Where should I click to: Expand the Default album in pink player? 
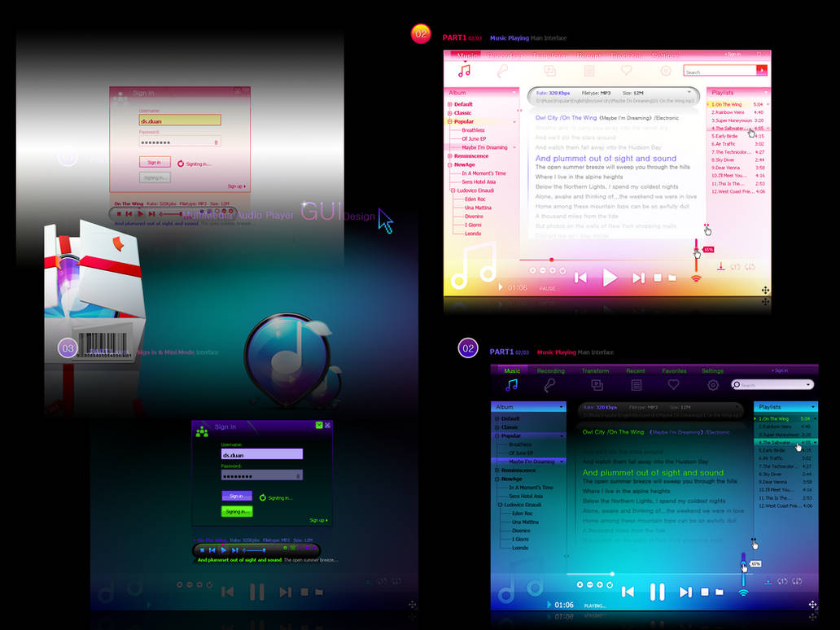(x=450, y=104)
